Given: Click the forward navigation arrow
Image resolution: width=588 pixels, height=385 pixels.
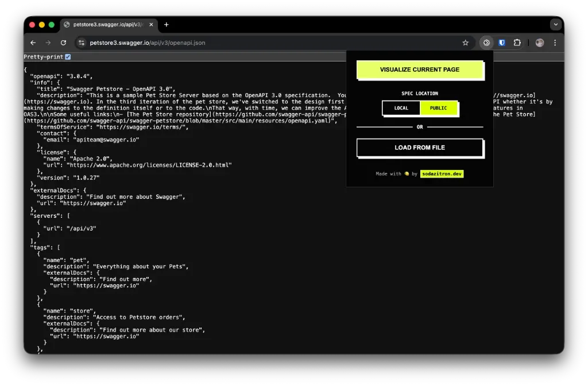Looking at the screenshot, I should coord(48,43).
